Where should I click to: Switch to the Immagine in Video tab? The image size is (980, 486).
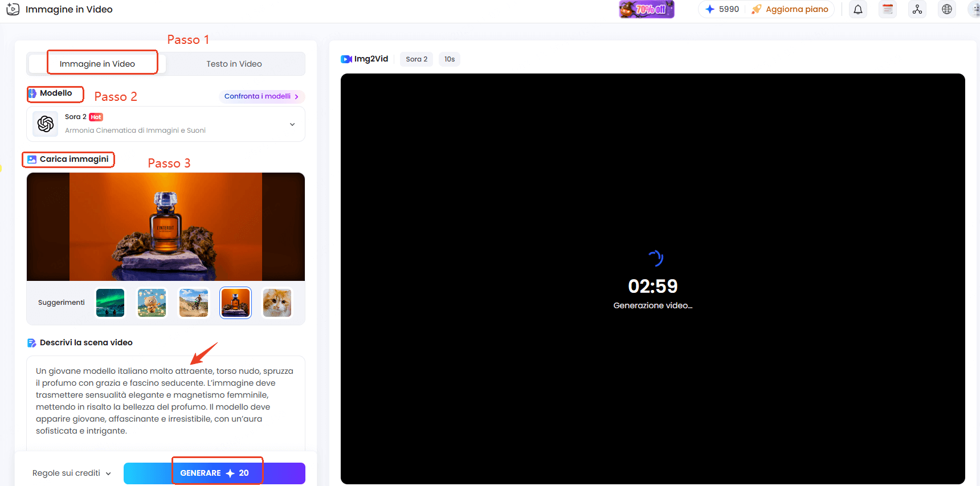click(x=97, y=64)
